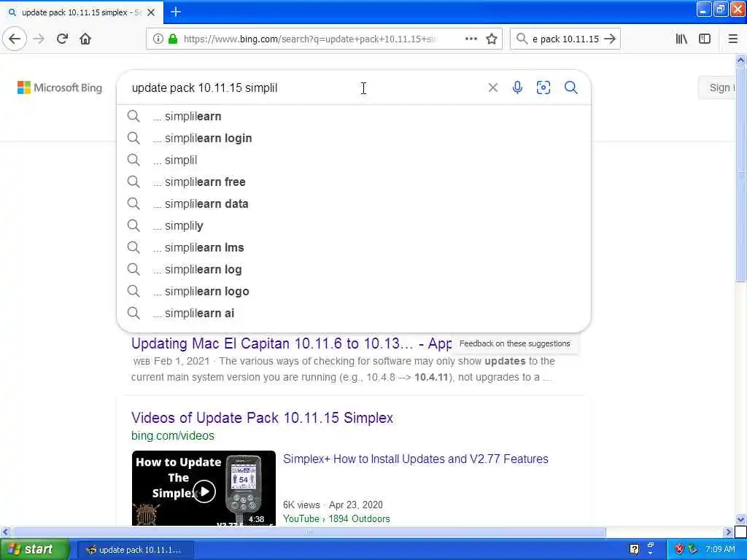Follow the bing.com/videos link
The height and width of the screenshot is (560, 747).
coord(172,435)
